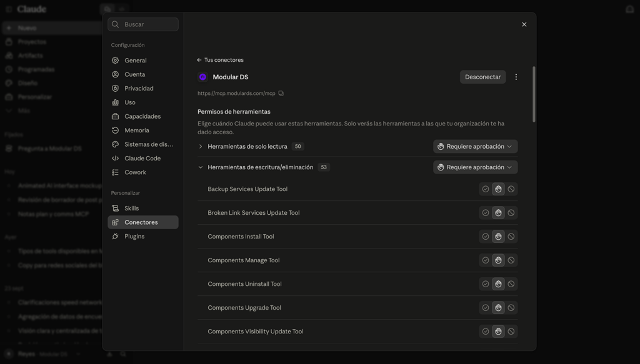
Task: Block Components Visibility Update Tool
Action: click(x=511, y=332)
